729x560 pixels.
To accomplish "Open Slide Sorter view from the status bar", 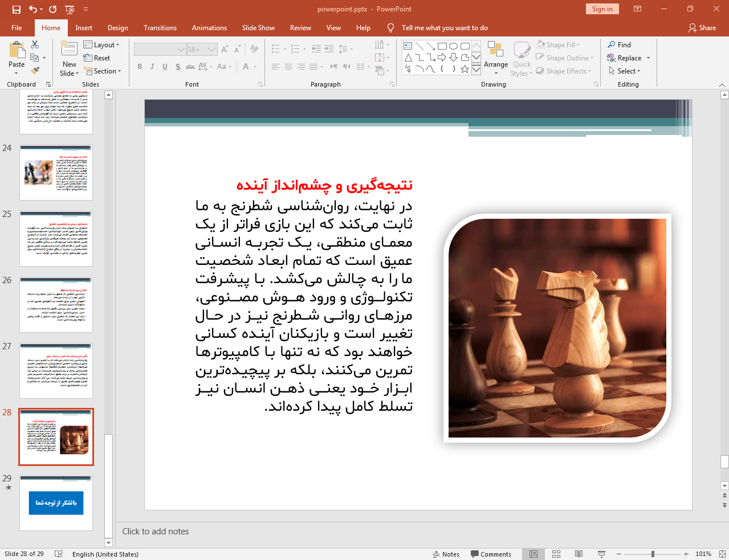I will pos(556,554).
